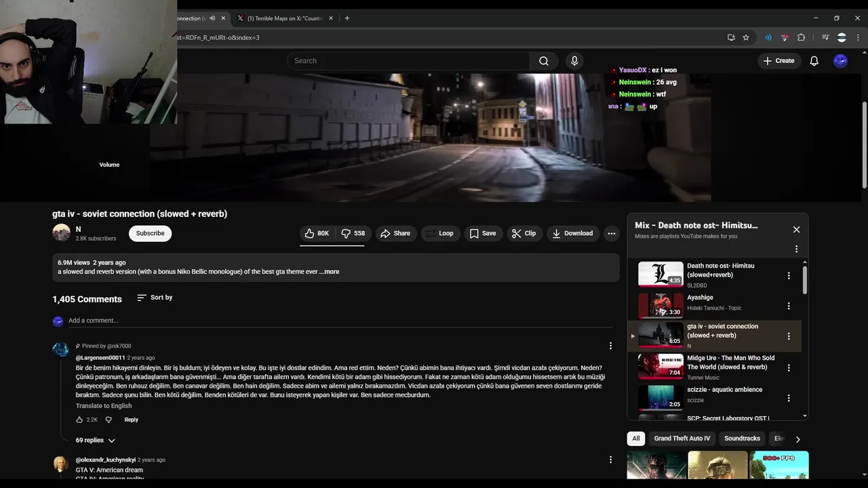Open the @Largensen00011 profile link
The image size is (868, 488).
tap(100, 358)
